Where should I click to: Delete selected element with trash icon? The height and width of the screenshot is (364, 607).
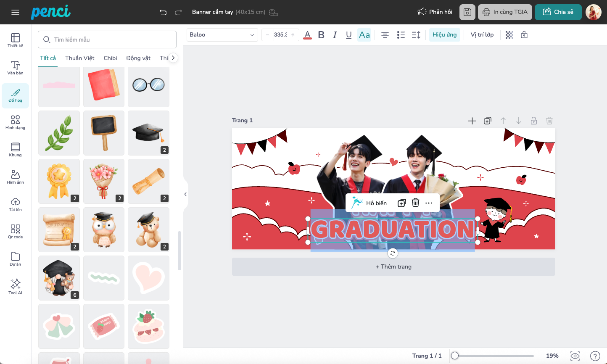415,203
